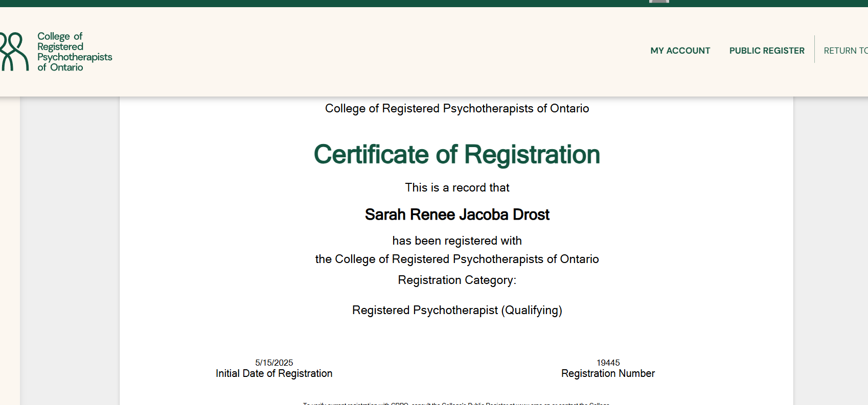Click "Registered Psychotherapist (Qualifying)" category text
This screenshot has width=868, height=405.
(x=457, y=311)
